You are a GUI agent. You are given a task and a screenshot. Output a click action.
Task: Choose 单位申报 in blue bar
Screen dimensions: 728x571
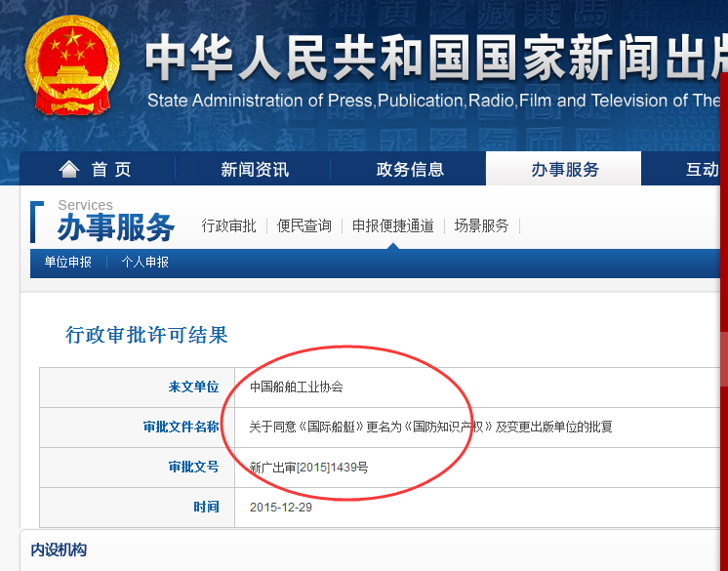pyautogui.click(x=67, y=263)
